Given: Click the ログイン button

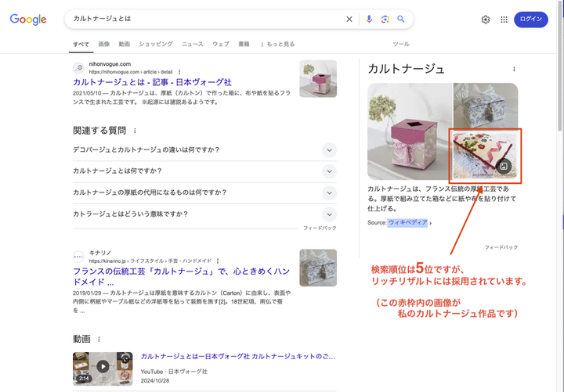Looking at the screenshot, I should 531,20.
